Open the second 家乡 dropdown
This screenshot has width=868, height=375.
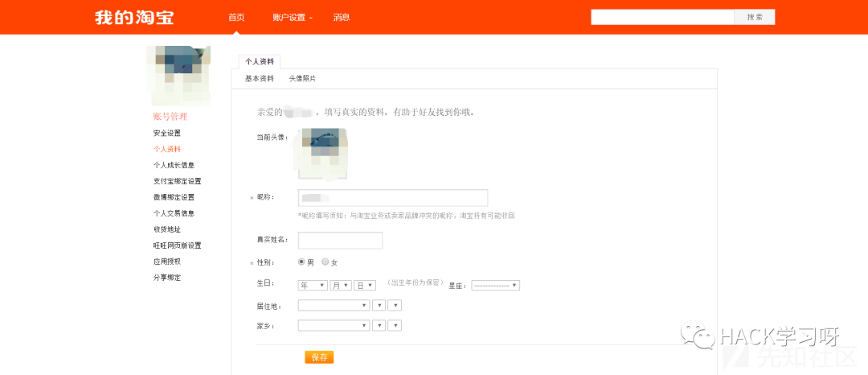379,326
